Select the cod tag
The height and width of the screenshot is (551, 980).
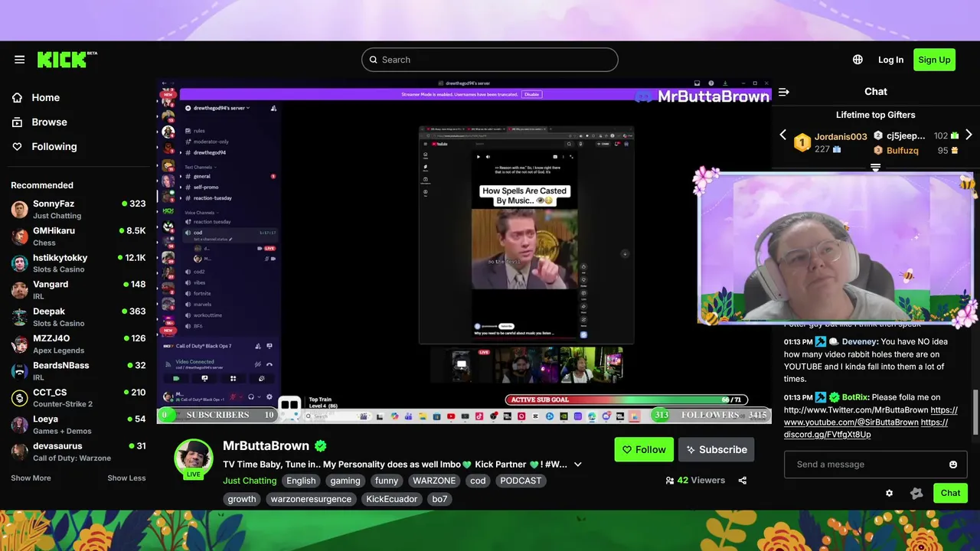478,481
